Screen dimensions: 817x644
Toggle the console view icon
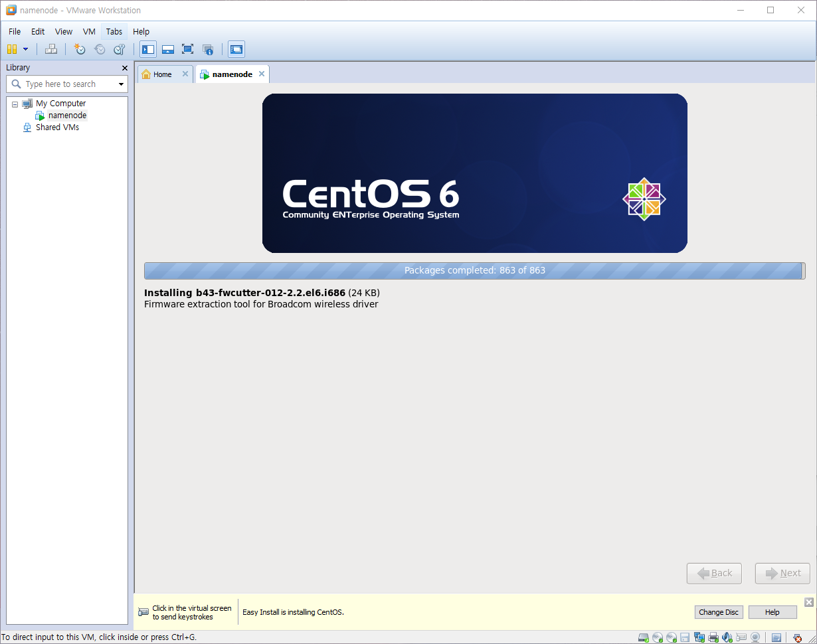click(x=236, y=49)
